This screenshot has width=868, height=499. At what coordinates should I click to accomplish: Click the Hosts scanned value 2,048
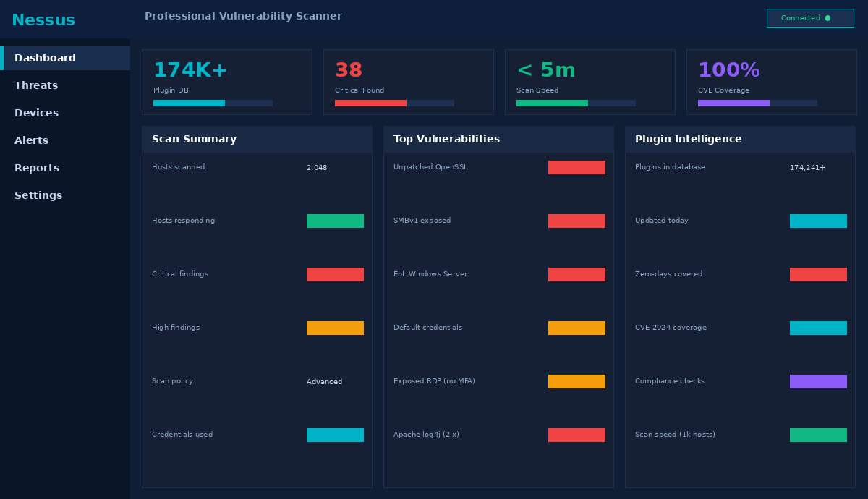click(317, 168)
